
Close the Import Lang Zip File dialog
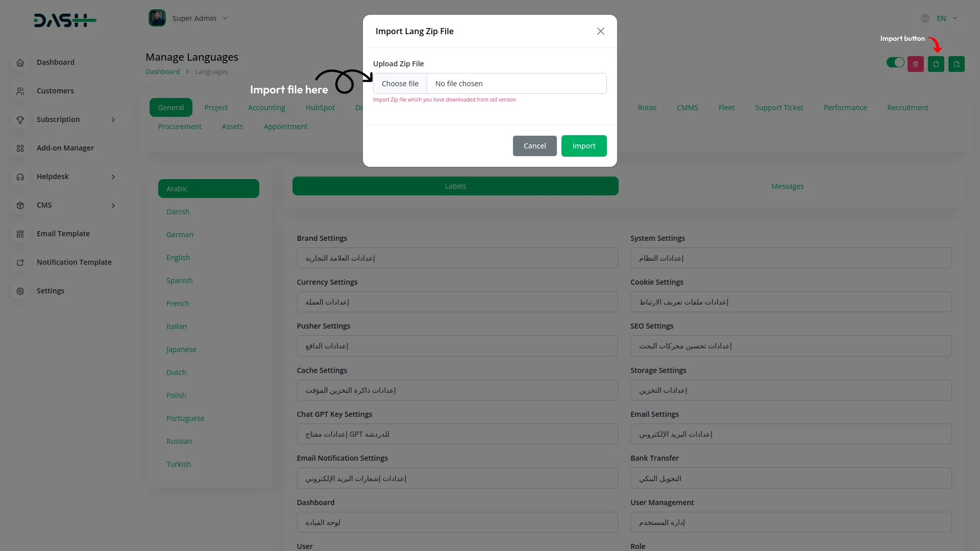point(600,31)
